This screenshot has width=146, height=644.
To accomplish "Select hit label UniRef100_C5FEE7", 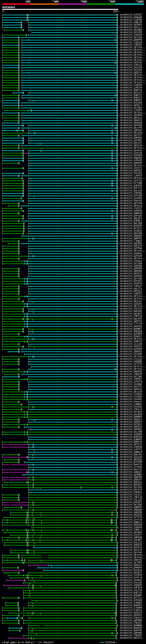I will pyautogui.click(x=131, y=379).
